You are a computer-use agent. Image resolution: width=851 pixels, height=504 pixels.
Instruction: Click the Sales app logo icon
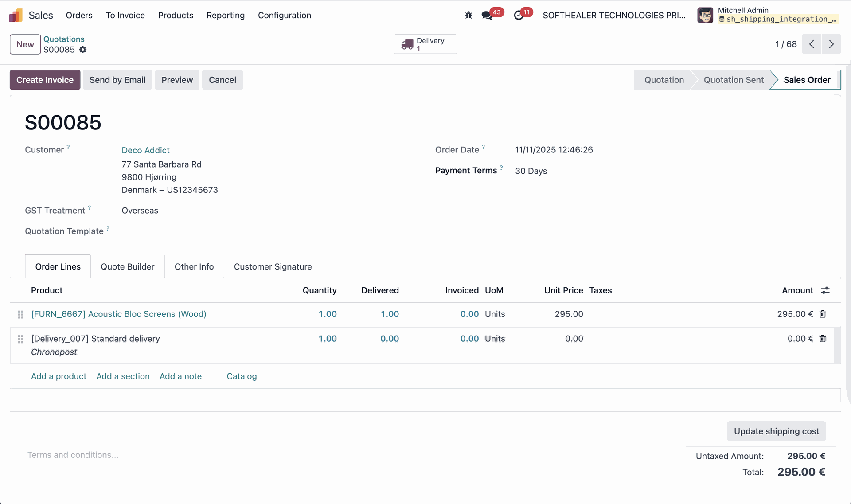(16, 16)
